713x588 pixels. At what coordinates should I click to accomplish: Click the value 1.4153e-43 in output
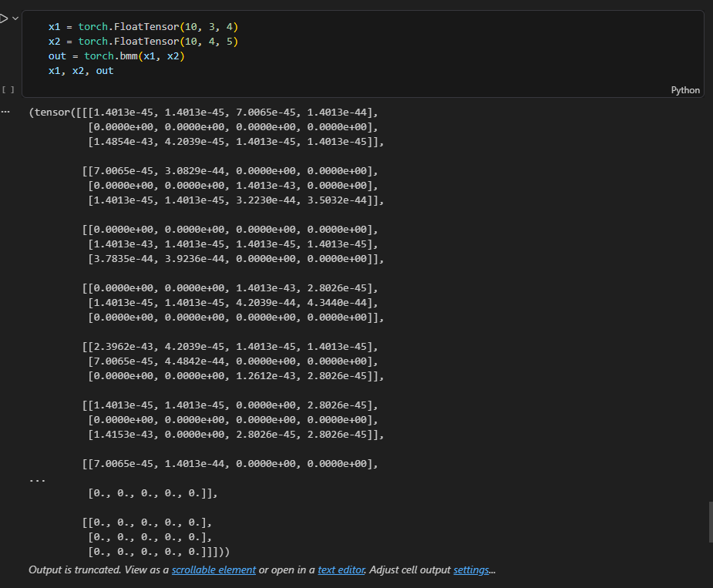[123, 435]
